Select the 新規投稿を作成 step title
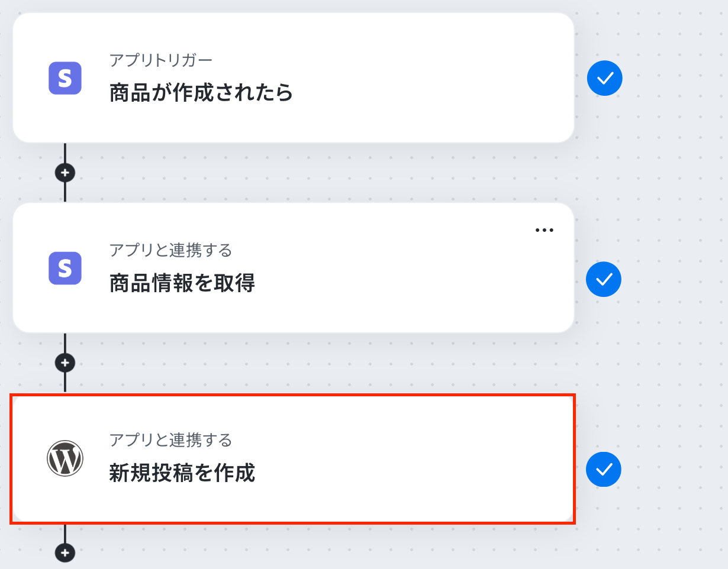This screenshot has height=569, width=728. [182, 473]
